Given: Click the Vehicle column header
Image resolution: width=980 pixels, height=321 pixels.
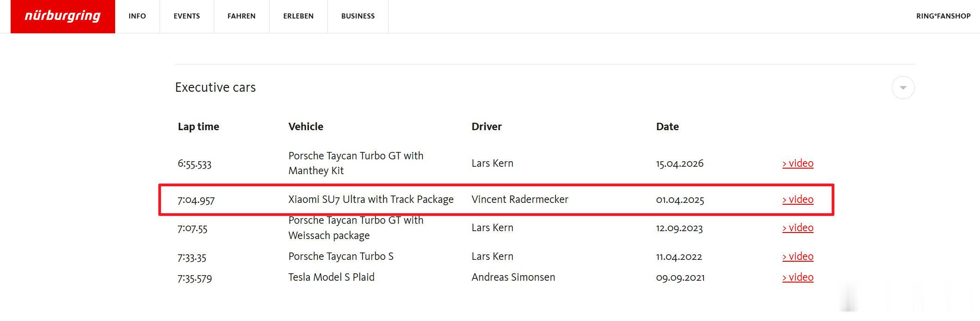Looking at the screenshot, I should tap(306, 126).
